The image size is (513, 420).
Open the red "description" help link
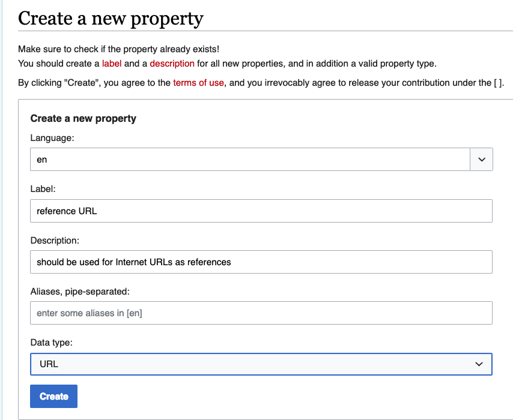(172, 64)
